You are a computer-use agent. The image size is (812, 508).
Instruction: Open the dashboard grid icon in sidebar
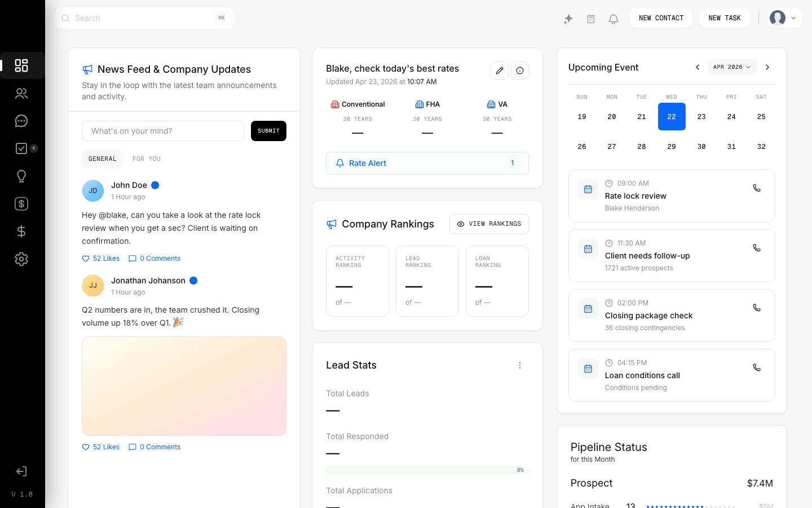[21, 65]
